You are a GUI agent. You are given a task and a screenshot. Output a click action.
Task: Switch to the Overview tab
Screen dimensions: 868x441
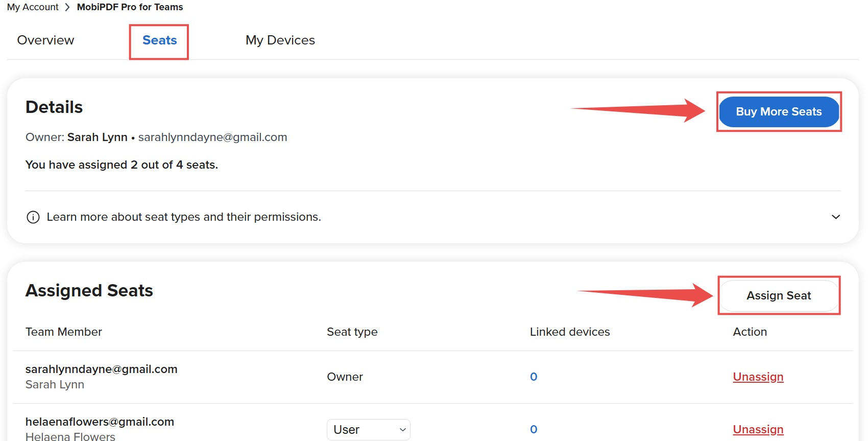(45, 40)
